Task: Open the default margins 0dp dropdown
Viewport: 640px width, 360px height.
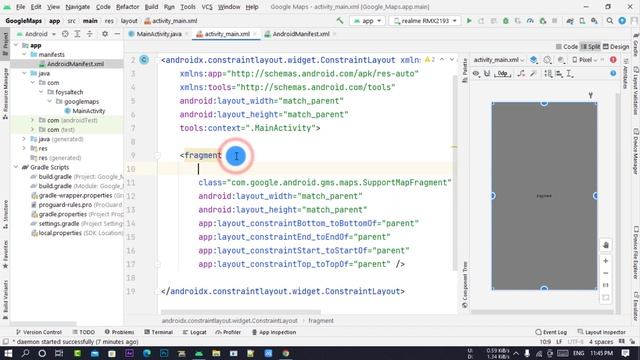Action: click(503, 73)
